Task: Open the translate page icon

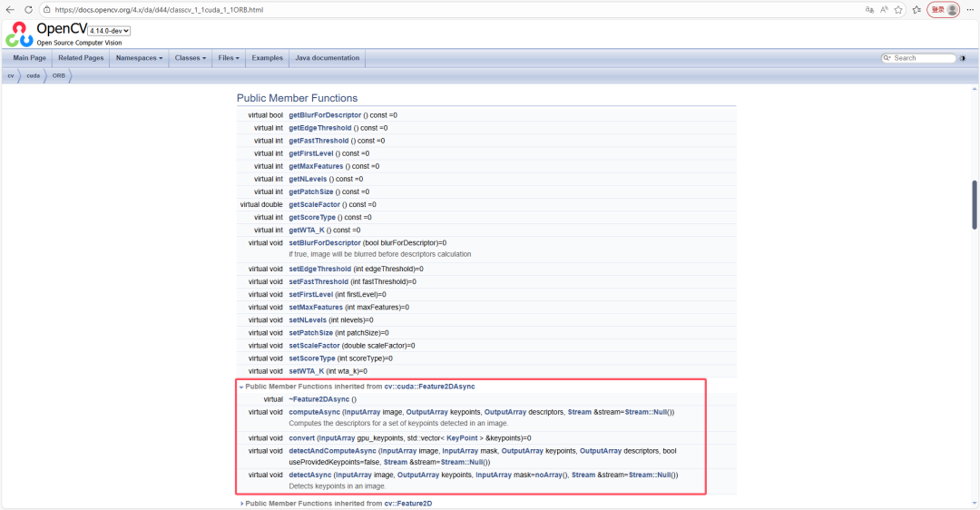Action: tap(869, 10)
